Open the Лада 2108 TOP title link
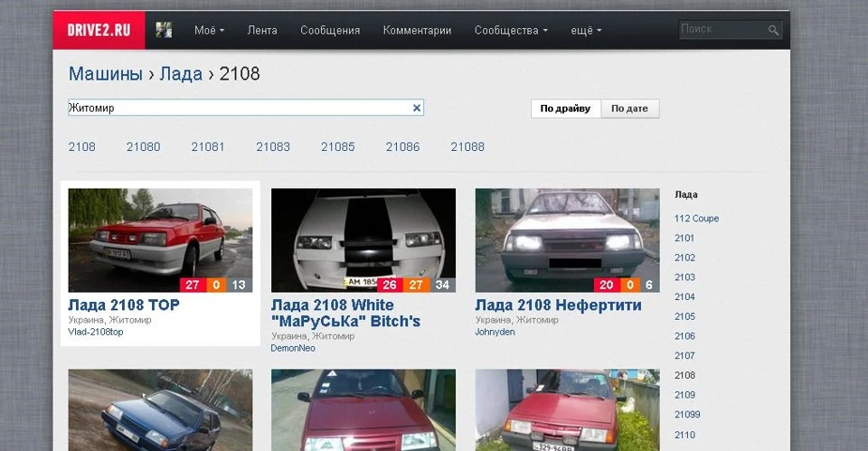Viewport: 868px width, 451px height. 124,305
